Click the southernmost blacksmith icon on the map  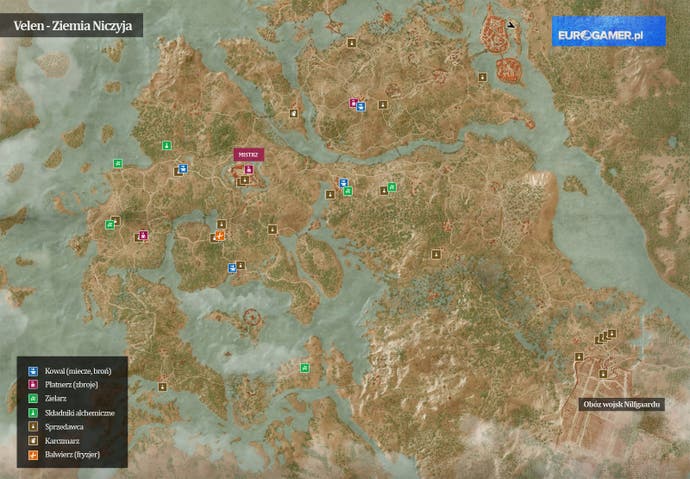click(x=232, y=268)
